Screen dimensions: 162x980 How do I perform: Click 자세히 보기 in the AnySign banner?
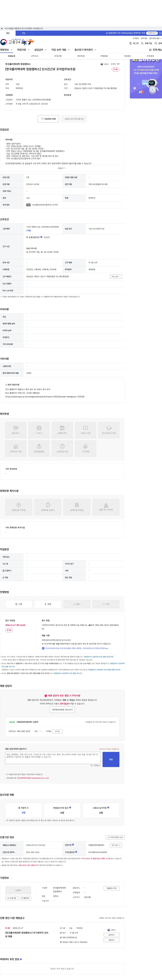[x=152, y=33]
